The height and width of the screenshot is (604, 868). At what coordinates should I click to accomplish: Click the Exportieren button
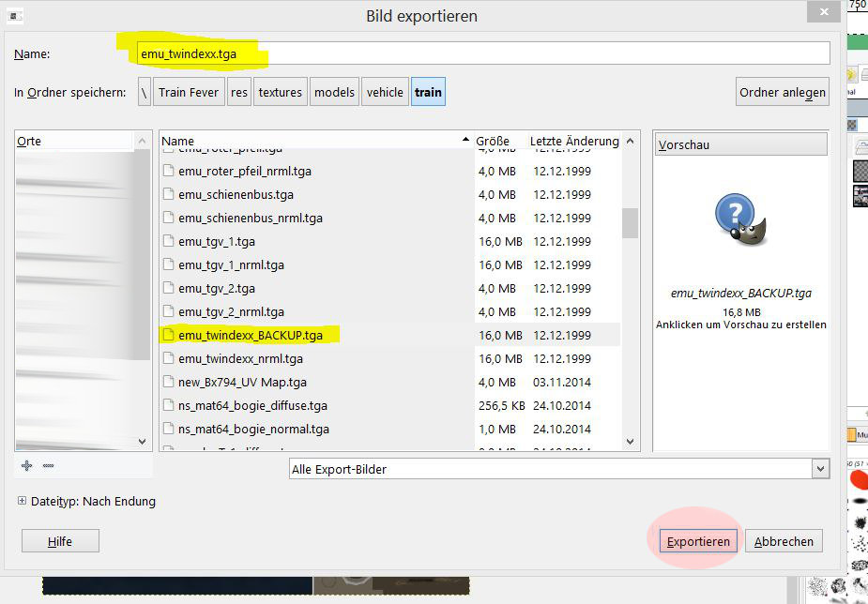tap(698, 541)
